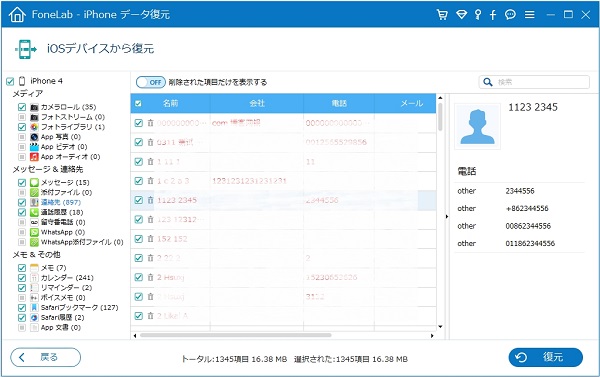Click the WhatsApp icon in sidebar
This screenshot has width=600, height=377.
point(34,232)
